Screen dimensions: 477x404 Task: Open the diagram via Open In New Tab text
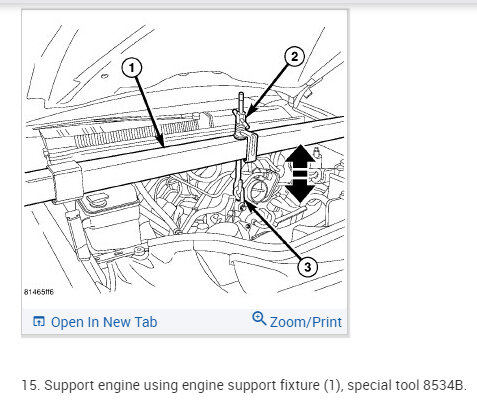[x=104, y=322]
